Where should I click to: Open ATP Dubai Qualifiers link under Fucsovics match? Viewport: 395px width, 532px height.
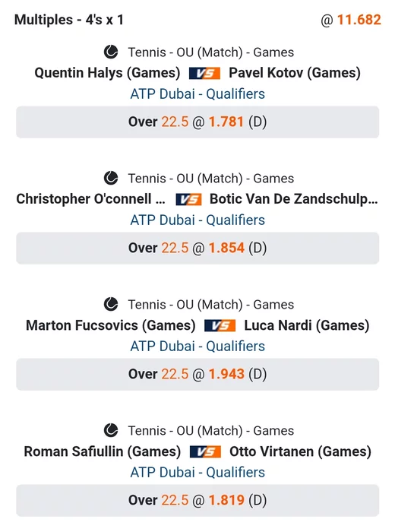pyautogui.click(x=197, y=347)
